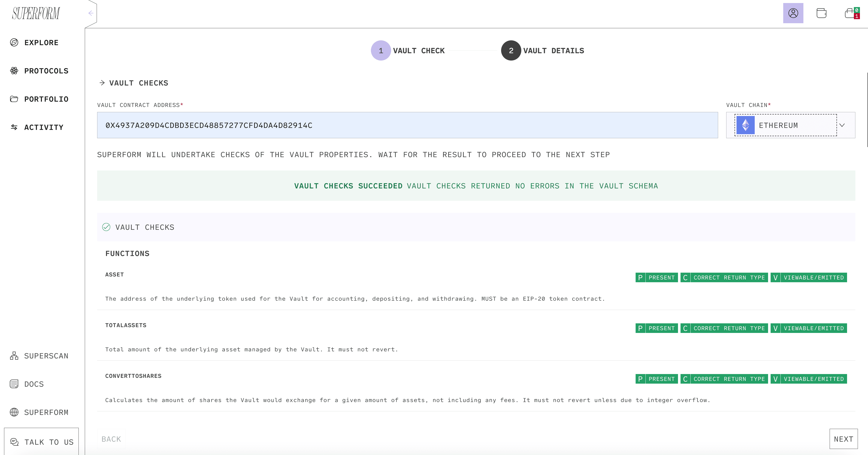The width and height of the screenshot is (868, 455).
Task: Click the Vault Chain label
Action: pyautogui.click(x=748, y=105)
